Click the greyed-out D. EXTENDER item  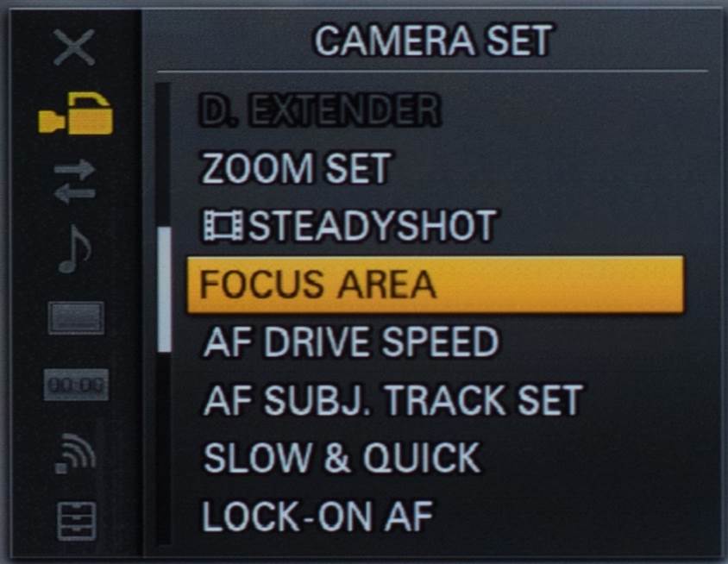click(320, 110)
